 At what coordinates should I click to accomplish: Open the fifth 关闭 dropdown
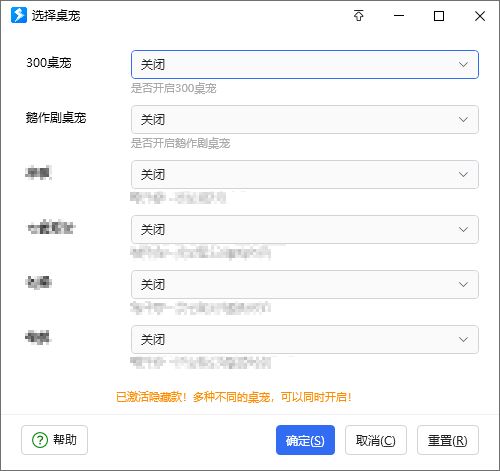click(305, 284)
